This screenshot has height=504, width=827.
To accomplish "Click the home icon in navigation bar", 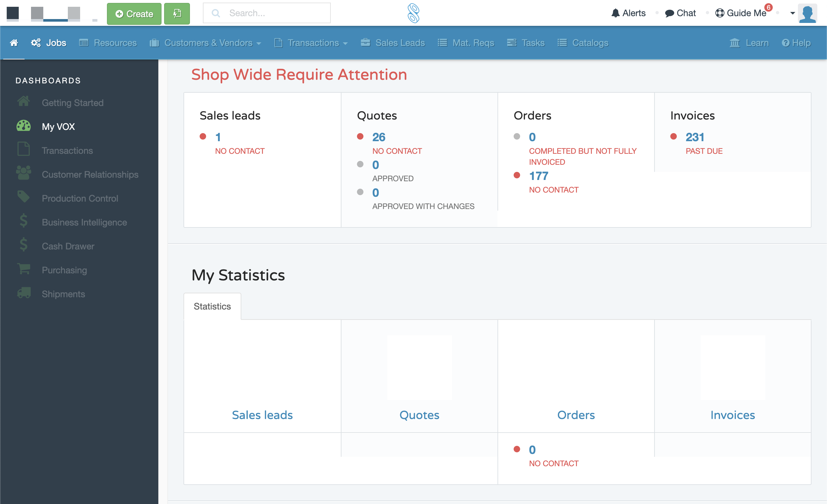I will pos(14,43).
